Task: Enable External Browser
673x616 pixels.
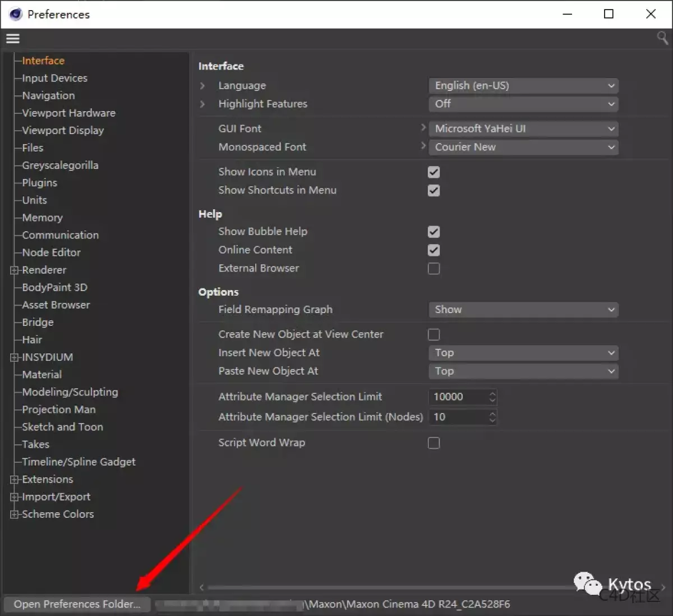Action: click(434, 269)
